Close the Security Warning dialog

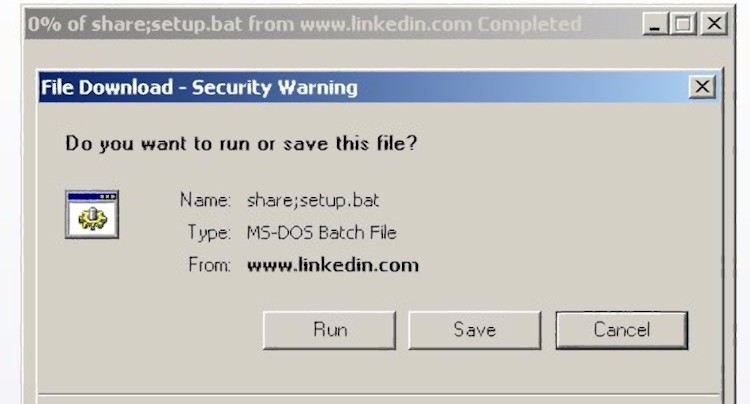point(702,88)
